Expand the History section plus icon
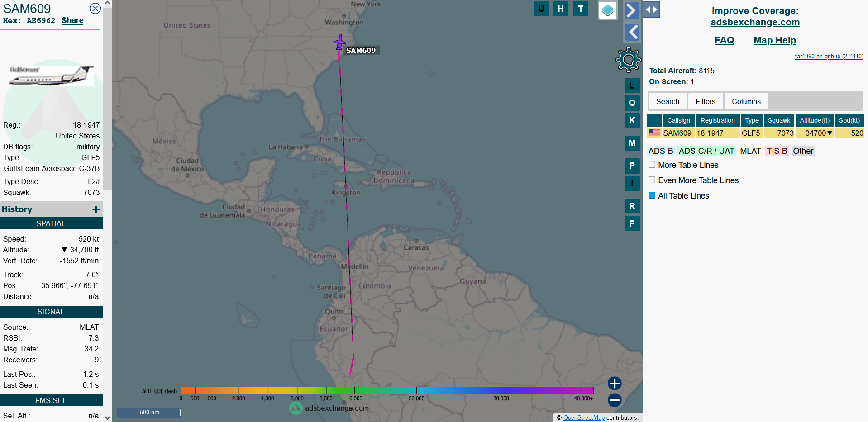This screenshot has width=868, height=422. 96,209
